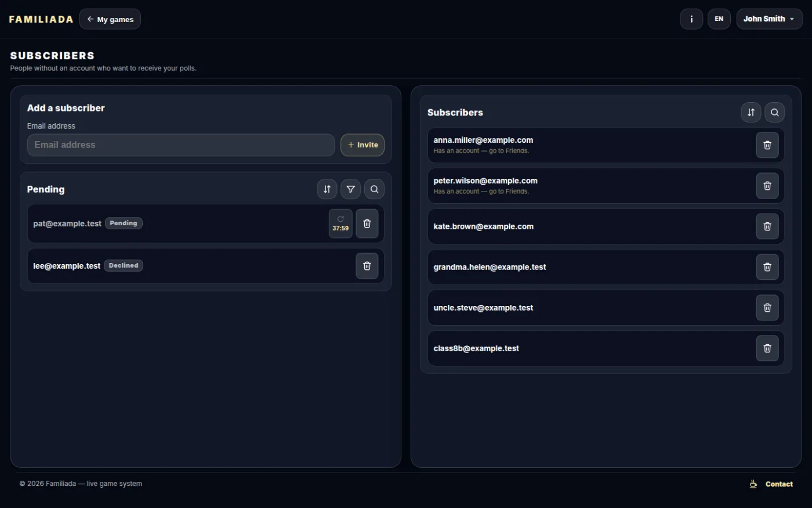
Task: Remove subscriber grandma.helen@example.test
Action: (x=767, y=267)
